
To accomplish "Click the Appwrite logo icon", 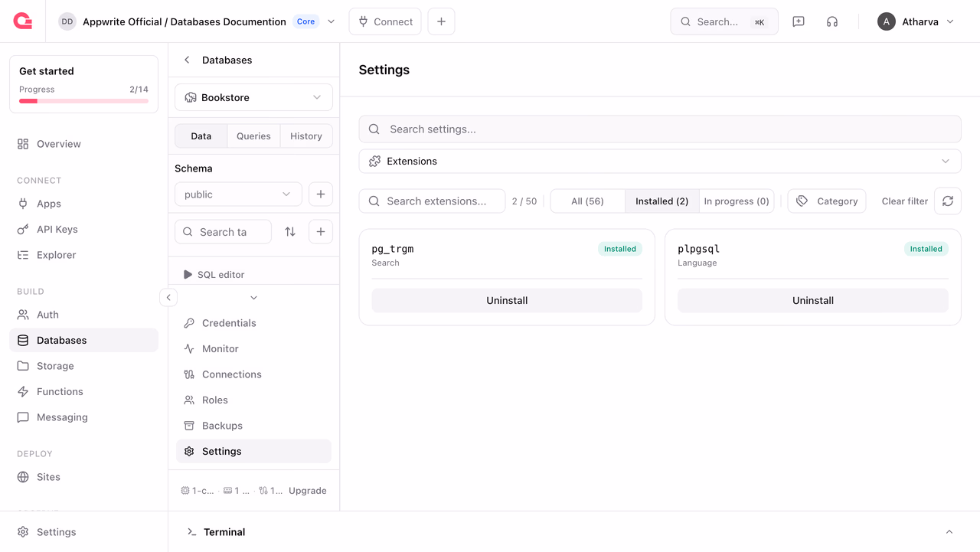I will [23, 21].
